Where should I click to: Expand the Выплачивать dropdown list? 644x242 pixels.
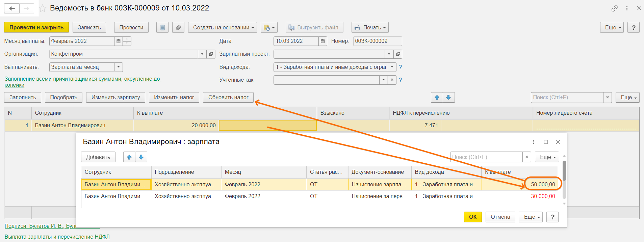119,67
